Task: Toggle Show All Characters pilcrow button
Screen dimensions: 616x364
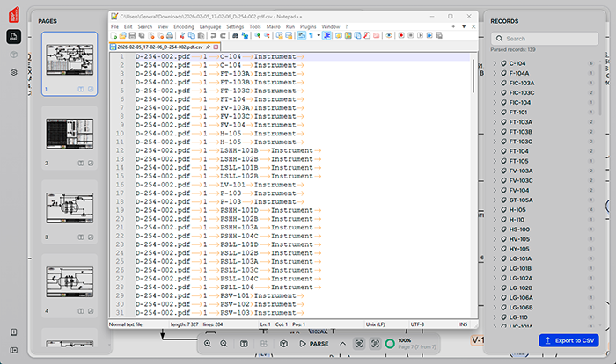Action: point(311,36)
